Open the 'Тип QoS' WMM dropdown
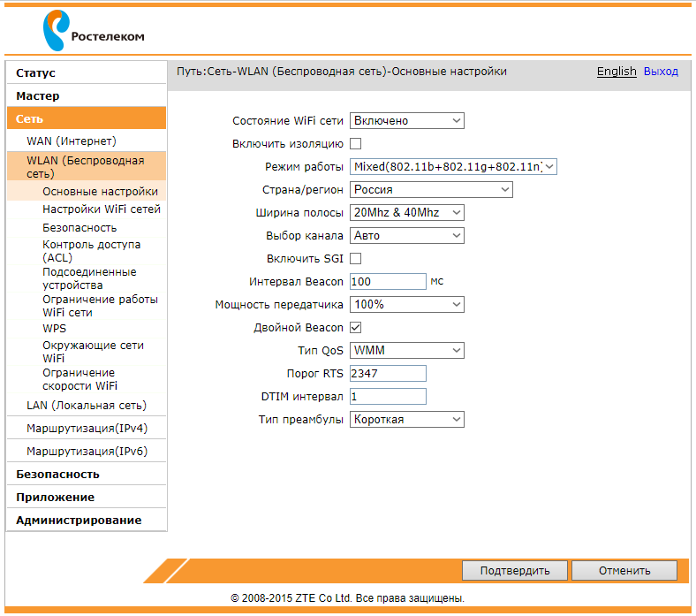Viewport: 696px width, 616px height. pos(407,350)
